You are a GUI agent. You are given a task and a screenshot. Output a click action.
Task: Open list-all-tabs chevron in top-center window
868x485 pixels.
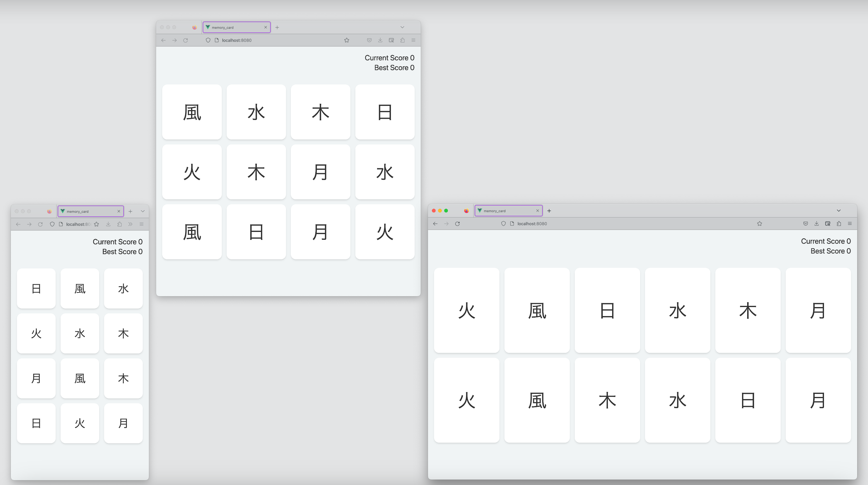tap(402, 27)
